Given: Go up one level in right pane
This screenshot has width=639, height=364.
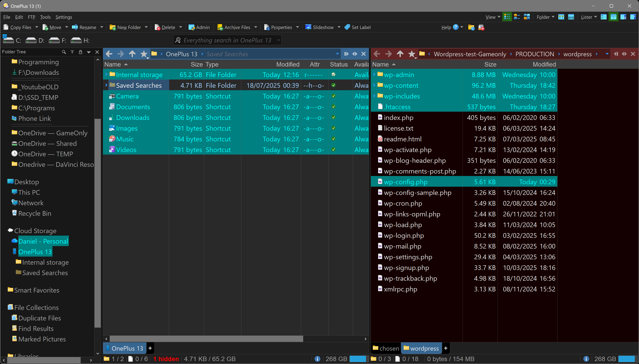Looking at the screenshot, I should (400, 54).
